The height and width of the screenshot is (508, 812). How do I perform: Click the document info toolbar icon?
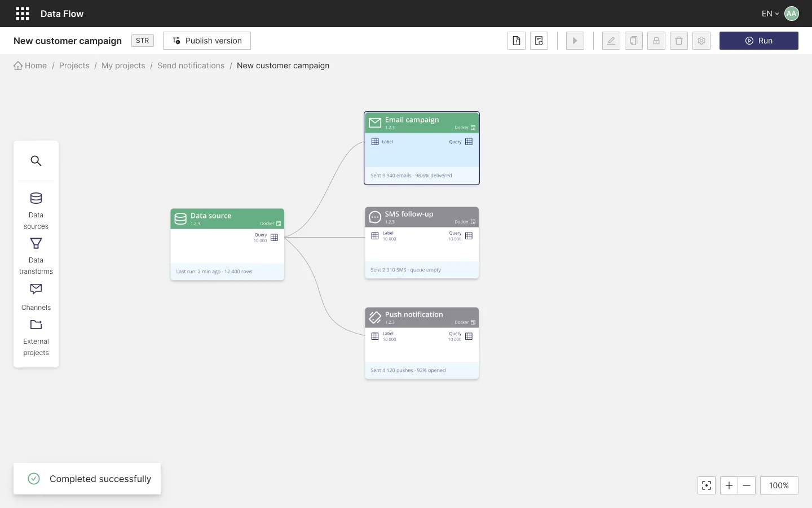517,41
